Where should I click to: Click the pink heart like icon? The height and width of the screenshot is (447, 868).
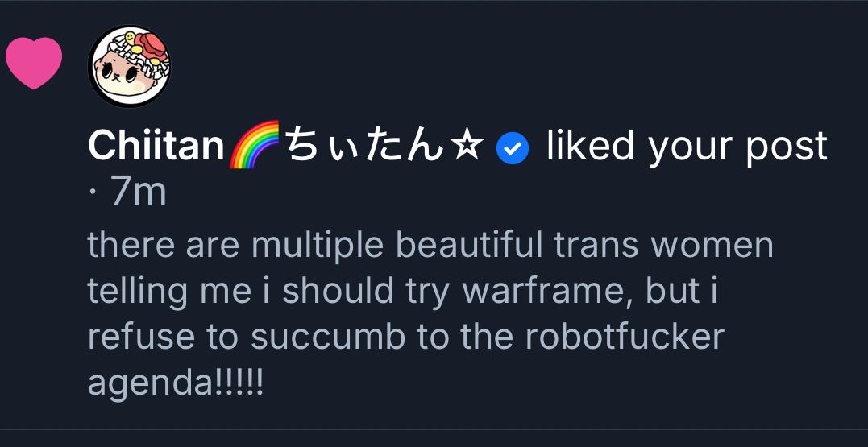34,63
